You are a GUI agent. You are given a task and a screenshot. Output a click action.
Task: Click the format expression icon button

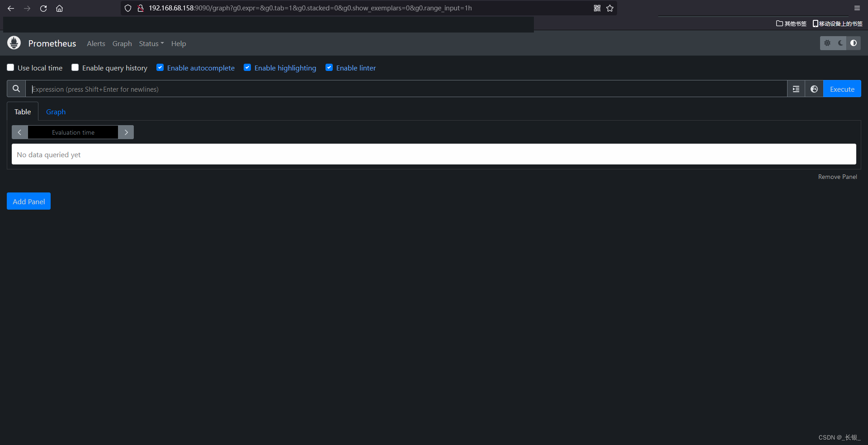pos(796,89)
